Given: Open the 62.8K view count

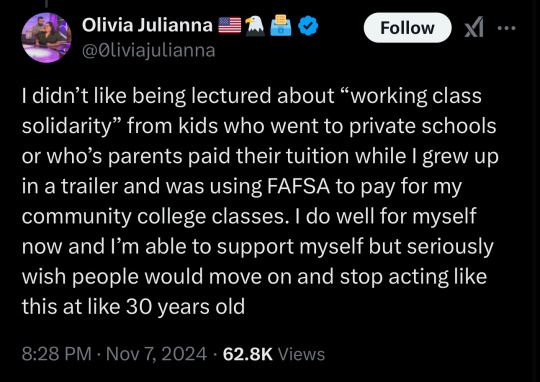Looking at the screenshot, I should [248, 354].
